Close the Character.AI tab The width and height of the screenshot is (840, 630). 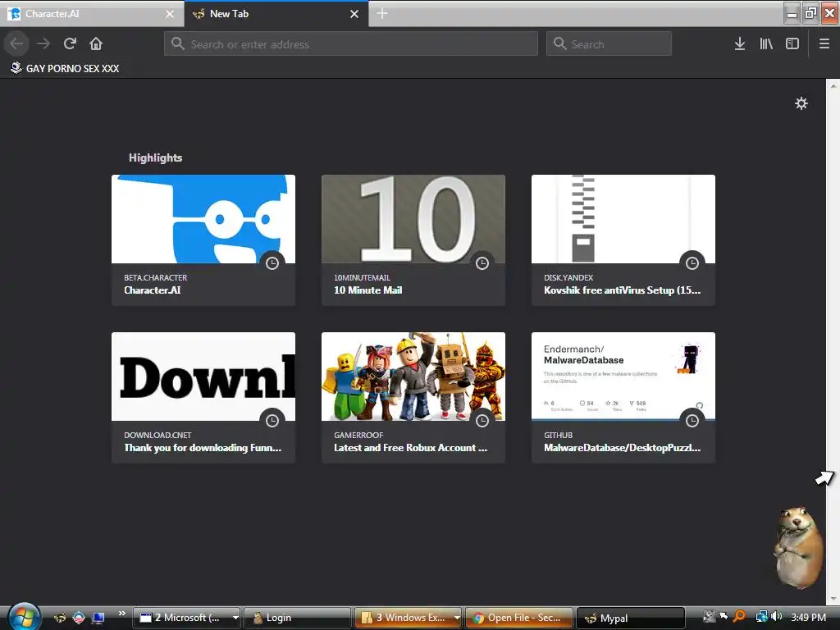pyautogui.click(x=169, y=14)
